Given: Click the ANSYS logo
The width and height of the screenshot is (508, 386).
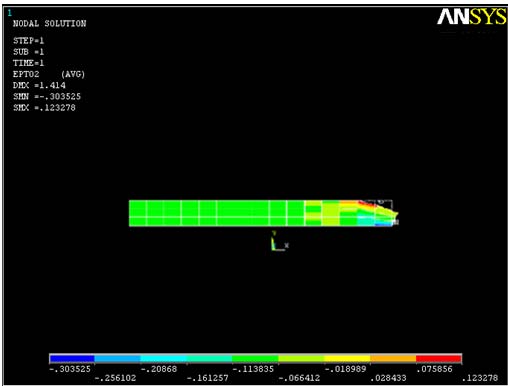Looking at the screenshot, I should click(471, 16).
